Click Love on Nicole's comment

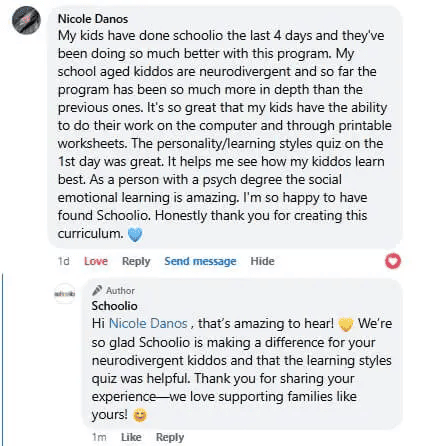pos(96,261)
